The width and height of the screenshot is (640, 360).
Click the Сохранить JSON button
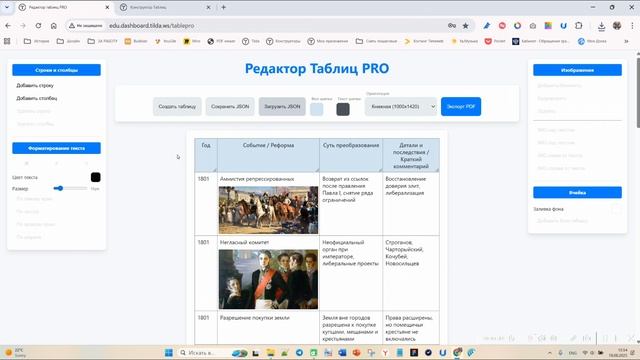tap(230, 107)
